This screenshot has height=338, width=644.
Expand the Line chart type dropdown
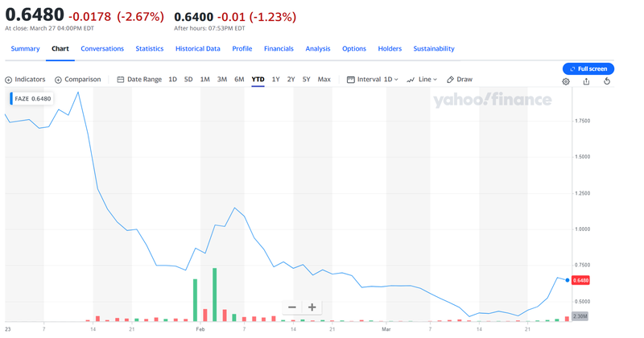click(x=423, y=80)
